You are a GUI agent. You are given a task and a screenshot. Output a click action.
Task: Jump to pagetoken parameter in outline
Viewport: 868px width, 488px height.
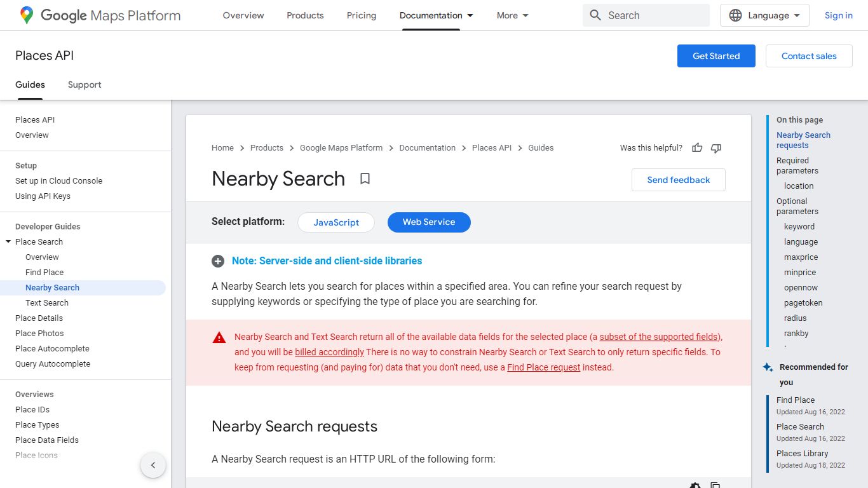803,302
